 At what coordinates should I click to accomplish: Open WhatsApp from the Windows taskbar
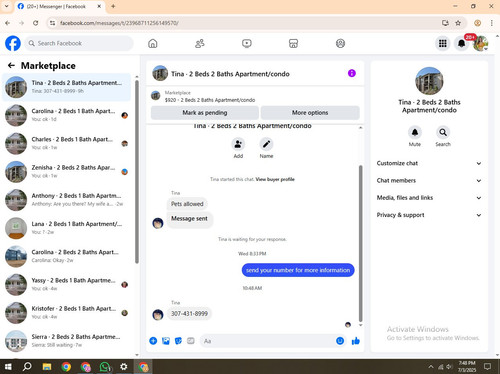click(105, 367)
